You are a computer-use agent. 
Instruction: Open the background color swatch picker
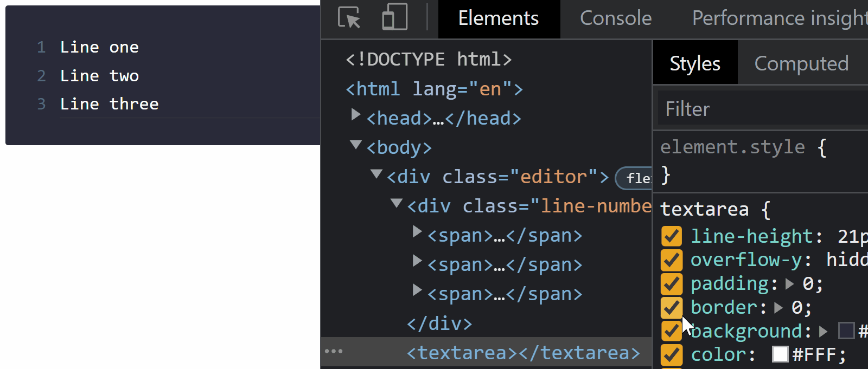pyautogui.click(x=846, y=331)
